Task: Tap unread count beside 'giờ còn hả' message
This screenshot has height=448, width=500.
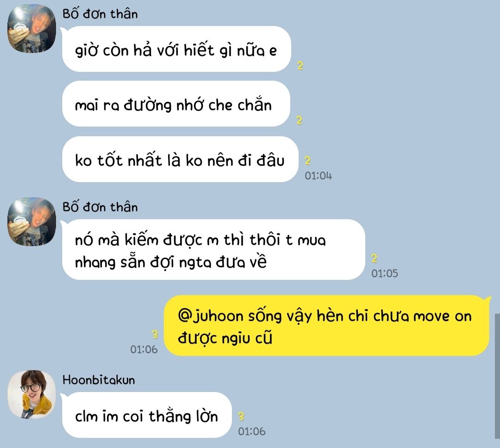Action: pos(300,66)
